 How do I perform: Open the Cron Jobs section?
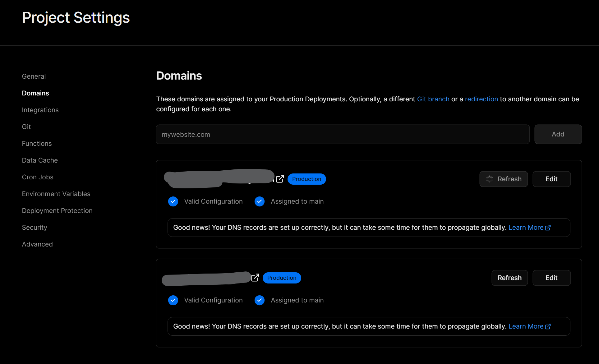(x=38, y=177)
